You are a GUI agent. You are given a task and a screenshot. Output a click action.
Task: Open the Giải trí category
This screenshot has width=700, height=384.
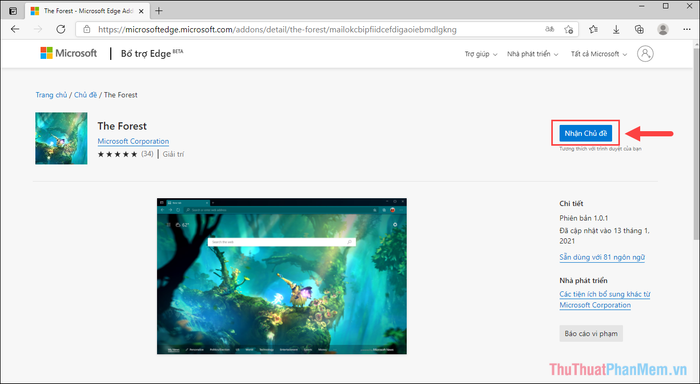tap(173, 154)
